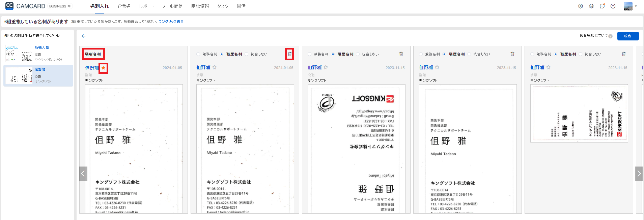The image size is (644, 220).
Task: Click the trash icon on the upright 2023-11-15 card
Action: [512, 54]
